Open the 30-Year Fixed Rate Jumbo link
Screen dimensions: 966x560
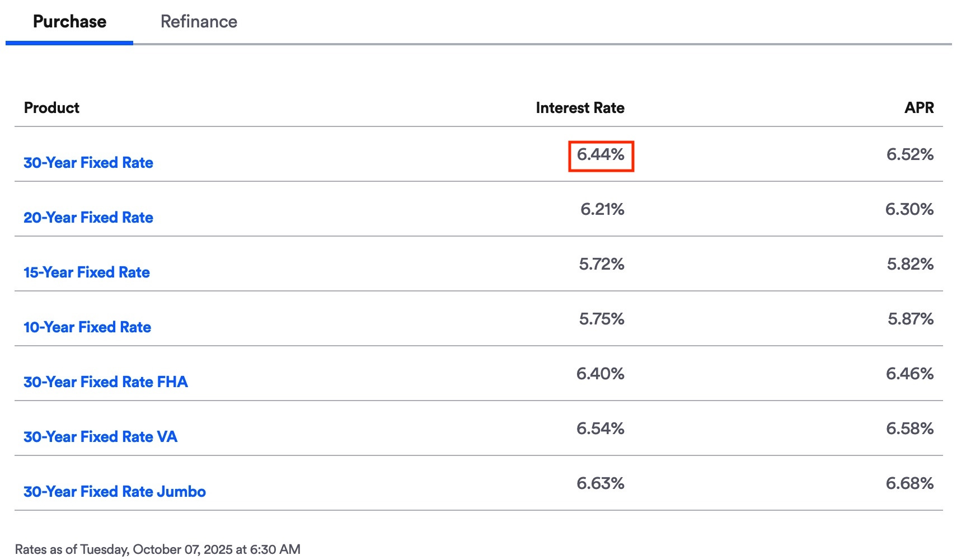pyautogui.click(x=115, y=492)
